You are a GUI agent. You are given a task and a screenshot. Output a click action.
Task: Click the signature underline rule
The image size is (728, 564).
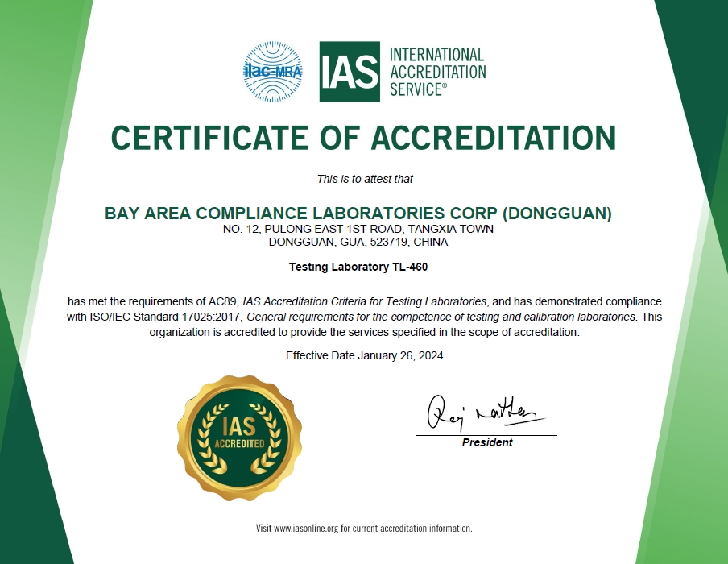pyautogui.click(x=486, y=435)
